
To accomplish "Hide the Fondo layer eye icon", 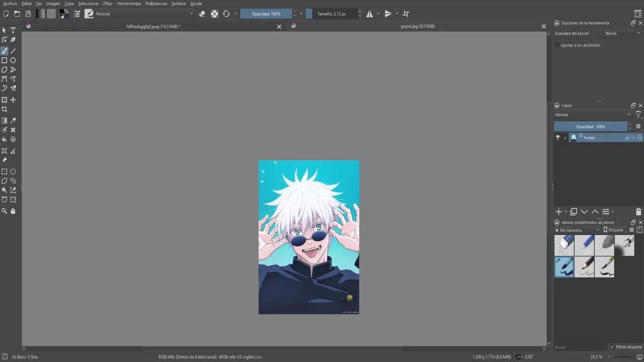I will click(x=557, y=137).
